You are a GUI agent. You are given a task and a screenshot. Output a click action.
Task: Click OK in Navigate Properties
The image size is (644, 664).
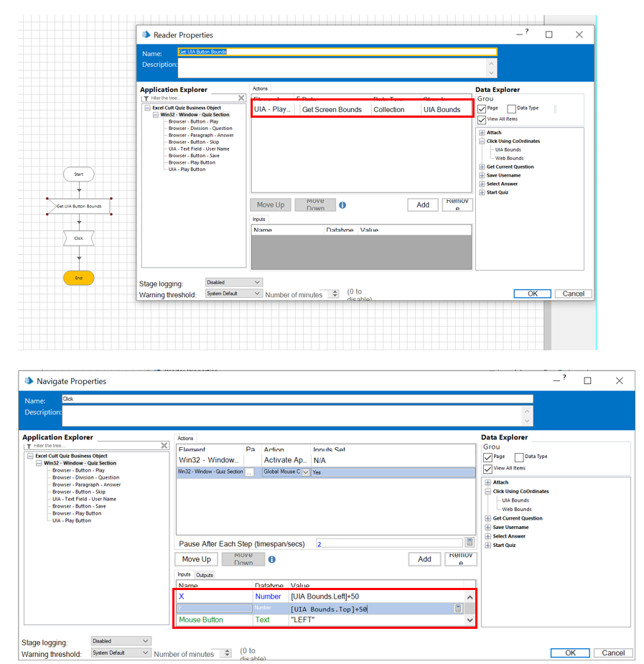pyautogui.click(x=570, y=653)
